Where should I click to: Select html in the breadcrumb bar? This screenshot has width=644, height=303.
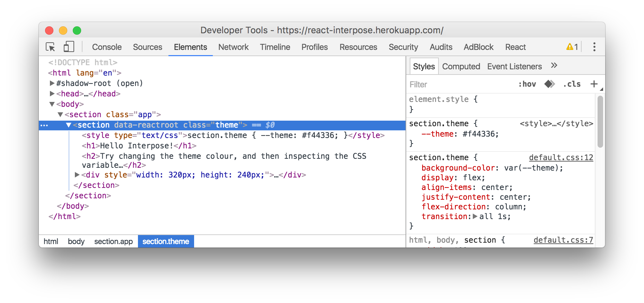[51, 241]
